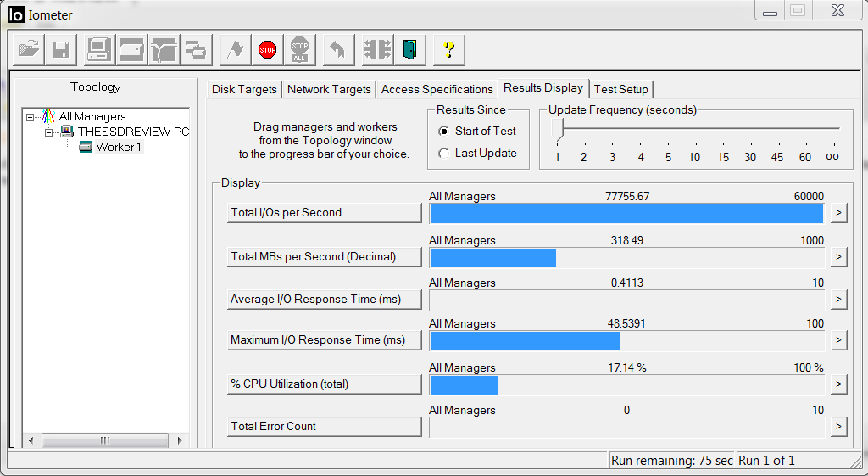This screenshot has height=476, width=868.
Task: Click the Start Disk Worker toolbar icon
Action: click(132, 50)
